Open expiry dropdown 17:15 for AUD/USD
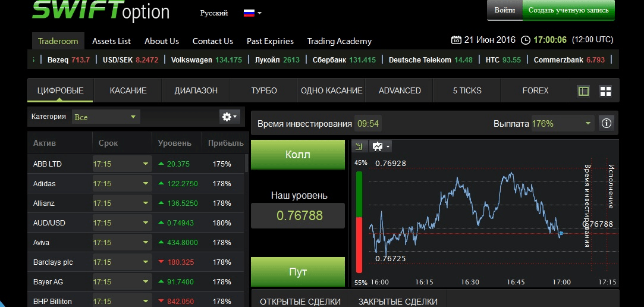Screen dimensions: 644x307 tap(122, 223)
